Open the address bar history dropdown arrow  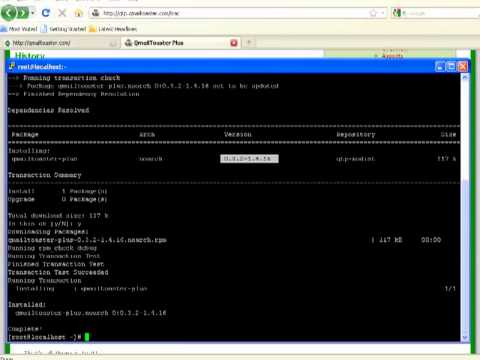[383, 13]
